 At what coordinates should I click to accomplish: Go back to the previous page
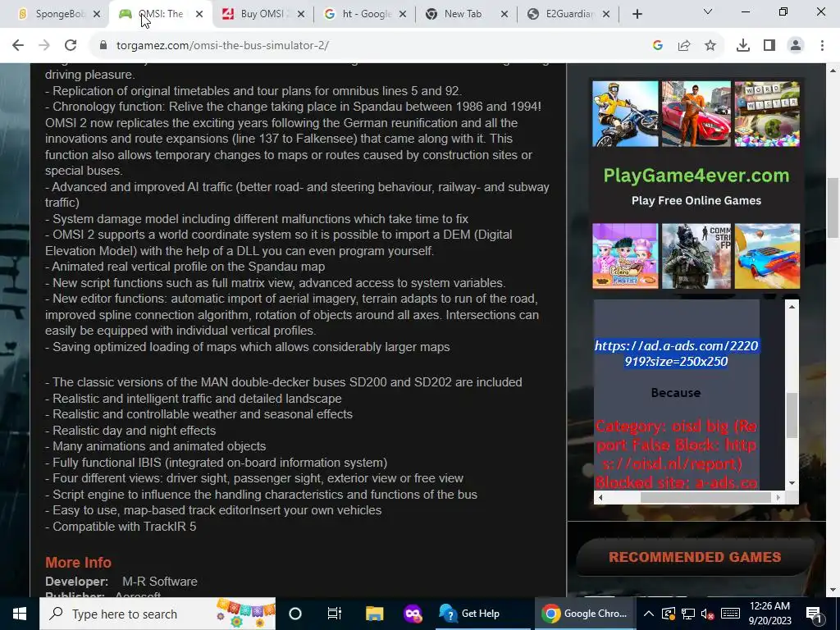pyautogui.click(x=18, y=46)
